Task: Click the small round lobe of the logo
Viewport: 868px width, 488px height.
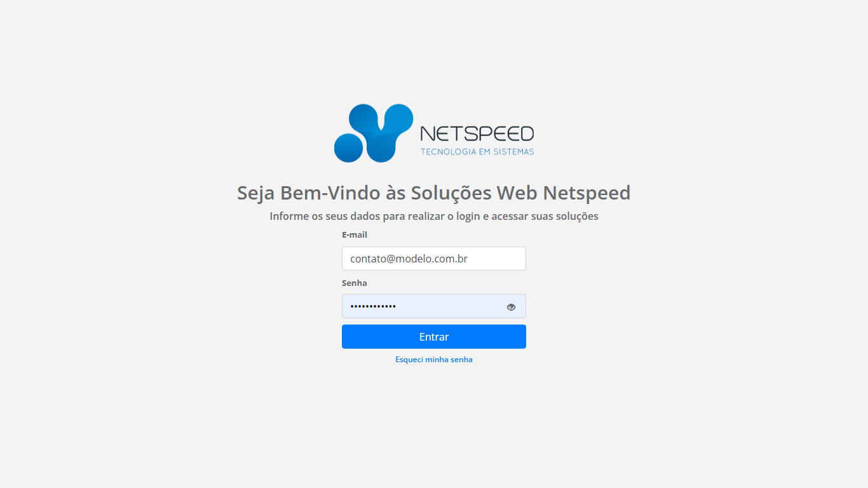Action: (x=348, y=148)
